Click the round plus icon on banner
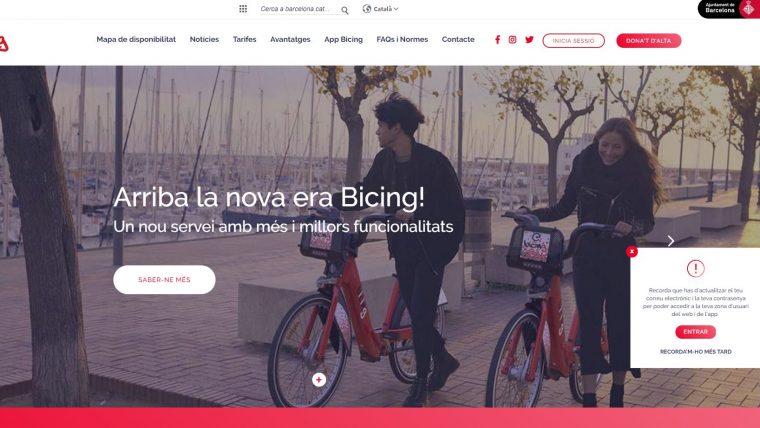Viewport: 760px width, 428px height. [x=318, y=380]
